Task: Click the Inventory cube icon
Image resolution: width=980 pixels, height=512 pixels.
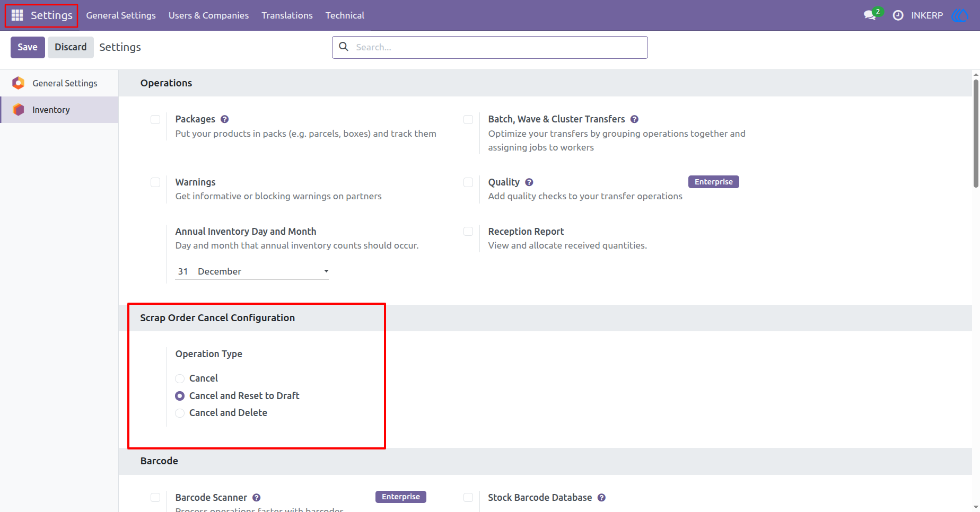Action: [x=19, y=110]
